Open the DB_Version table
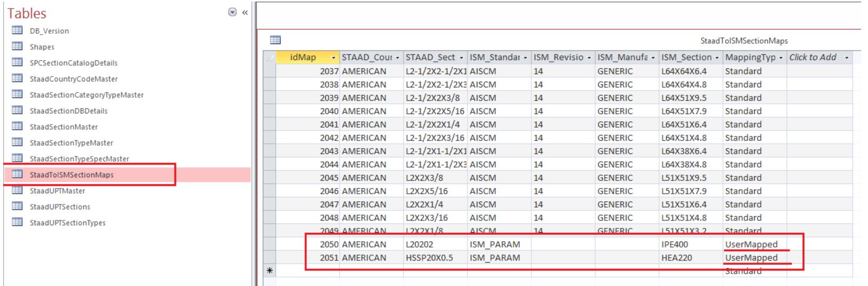868x286 pixels. (x=49, y=31)
